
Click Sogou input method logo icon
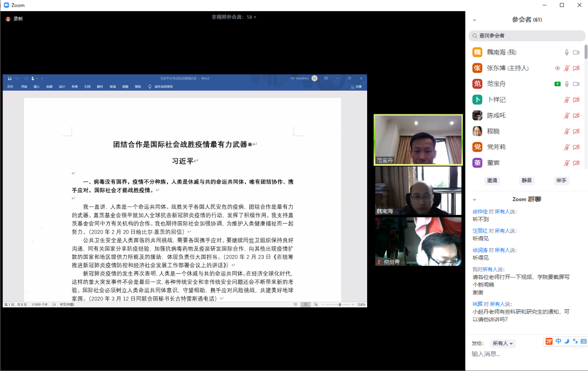pos(550,341)
